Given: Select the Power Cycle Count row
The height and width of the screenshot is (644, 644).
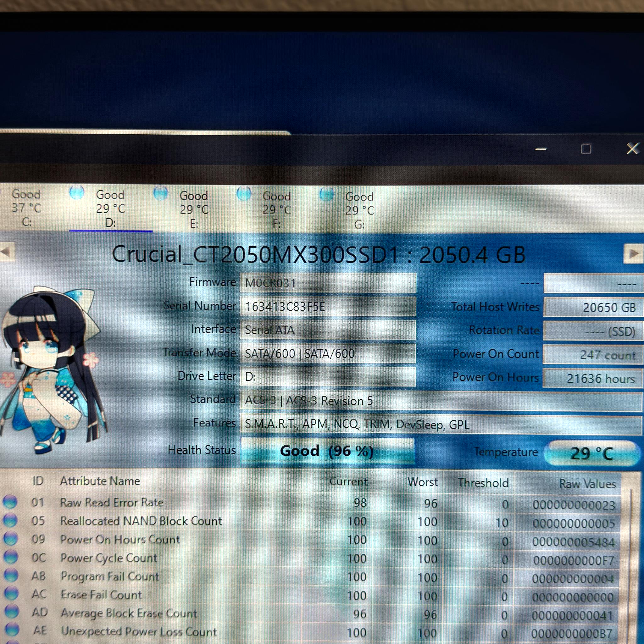Looking at the screenshot, I should [x=310, y=559].
